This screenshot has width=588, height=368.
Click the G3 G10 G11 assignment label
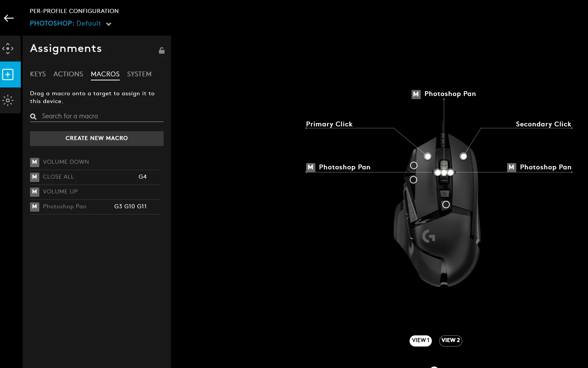(x=130, y=206)
